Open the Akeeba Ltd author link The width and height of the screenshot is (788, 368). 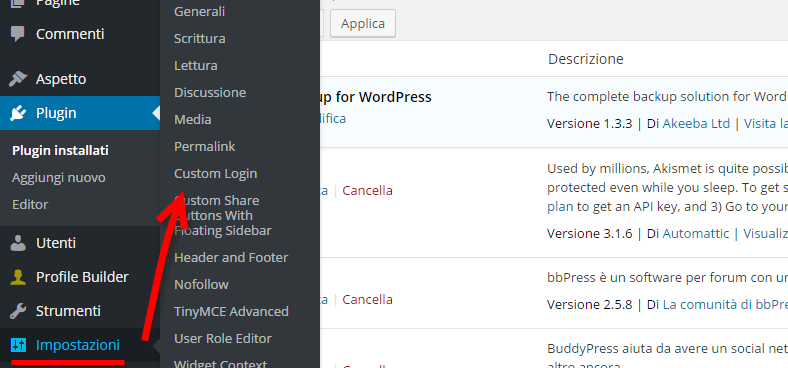(696, 124)
